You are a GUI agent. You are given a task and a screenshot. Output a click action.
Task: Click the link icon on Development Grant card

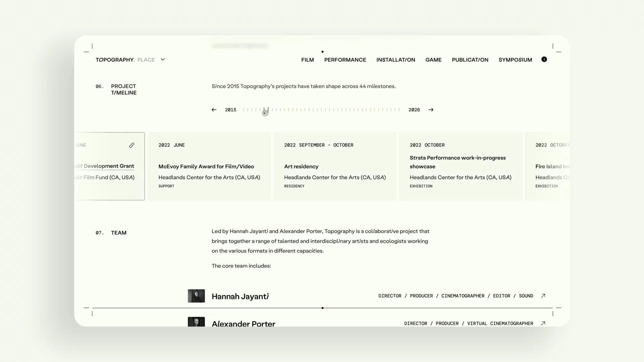[132, 145]
